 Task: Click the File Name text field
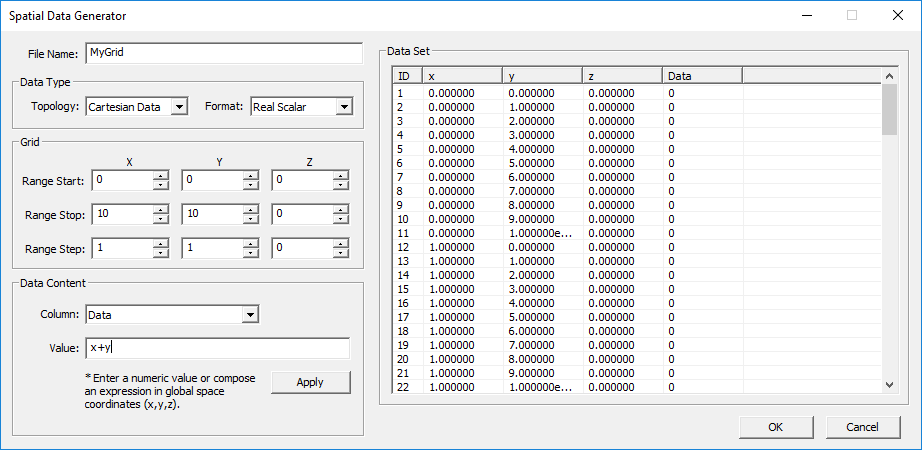coord(223,53)
